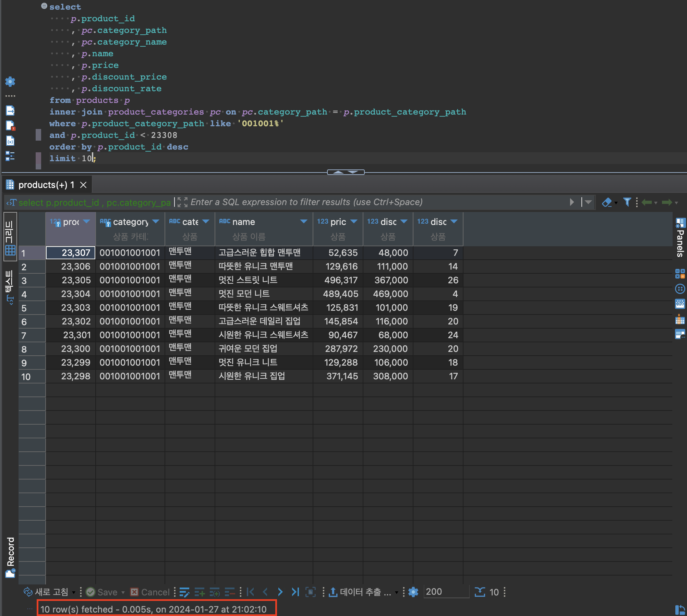Click the add row icon
Screen dimensions: 687x616
click(x=200, y=592)
